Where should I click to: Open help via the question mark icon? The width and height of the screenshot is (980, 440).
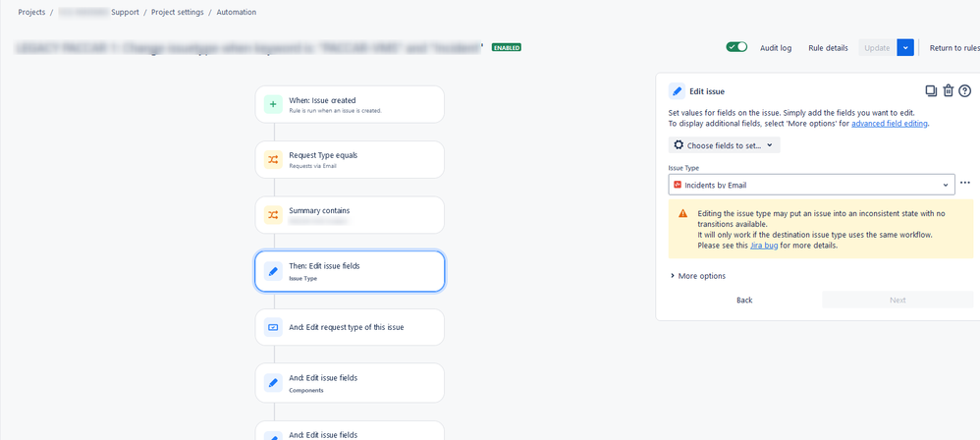965,91
